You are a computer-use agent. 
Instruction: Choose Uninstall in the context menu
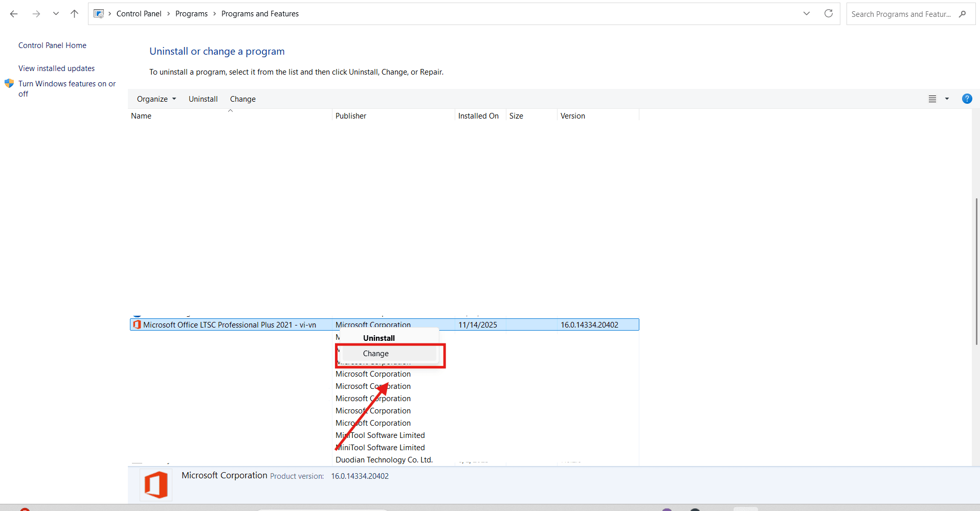pyautogui.click(x=378, y=338)
